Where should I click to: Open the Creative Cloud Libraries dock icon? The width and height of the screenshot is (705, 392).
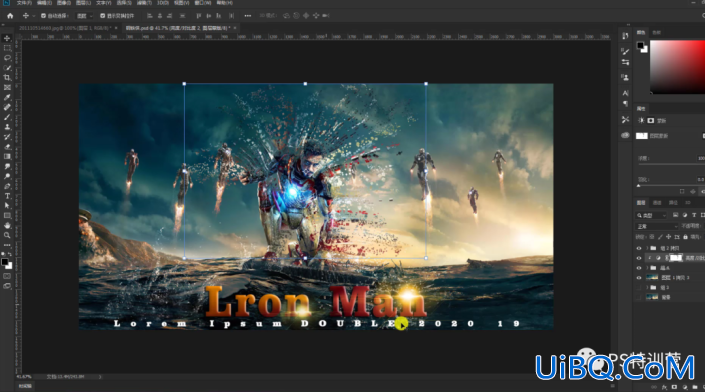625,135
